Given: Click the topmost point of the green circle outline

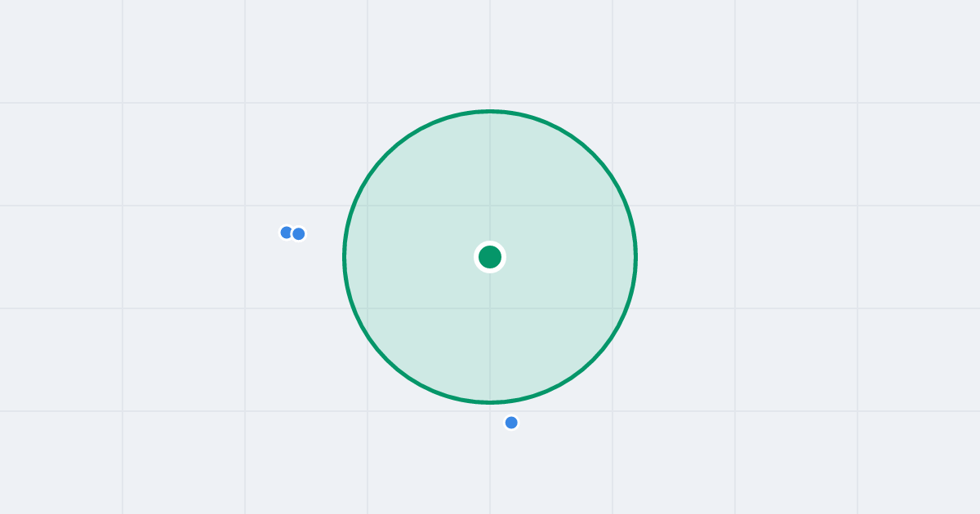Looking at the screenshot, I should 490,111.
